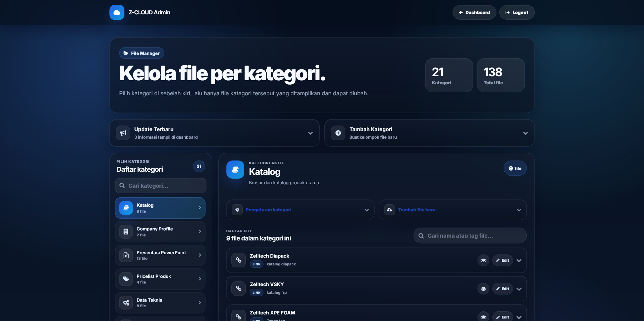The image size is (644, 321).
Task: Expand the Zelltech XPE FOAM row chevron
Action: [519, 317]
